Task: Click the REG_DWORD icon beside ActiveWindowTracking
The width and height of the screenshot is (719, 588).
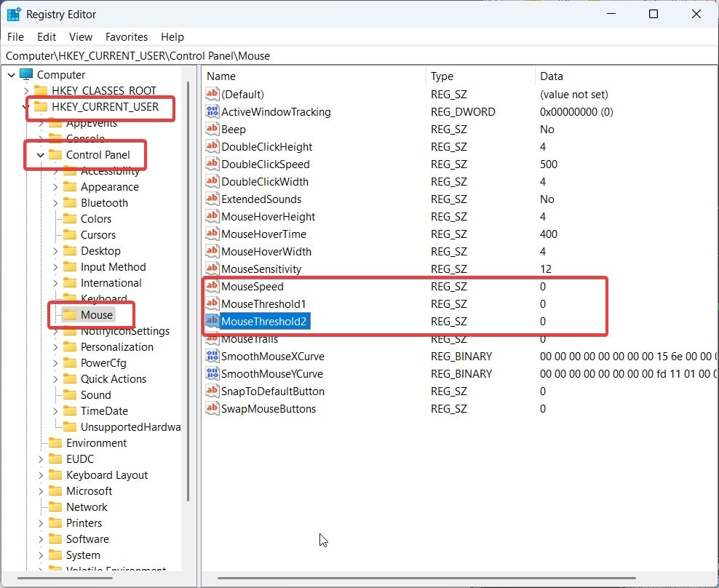Action: pyautogui.click(x=212, y=112)
